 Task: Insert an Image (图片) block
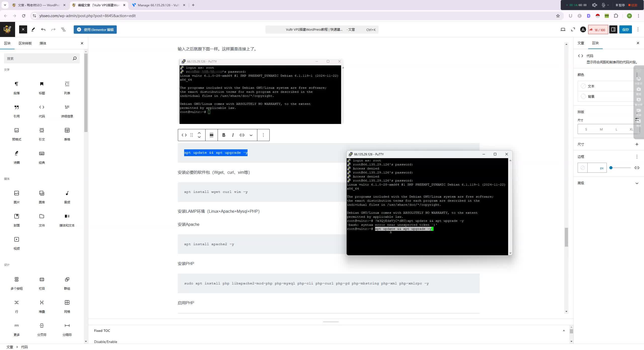point(17,197)
